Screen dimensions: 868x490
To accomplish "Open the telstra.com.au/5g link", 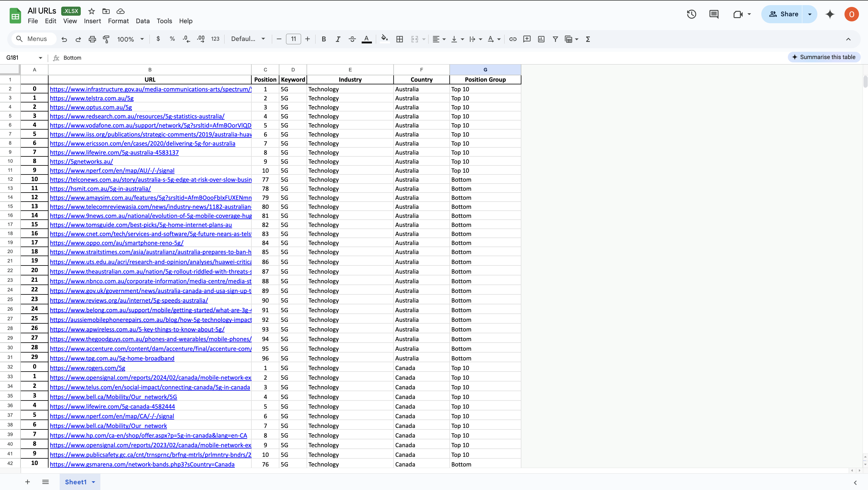I will point(92,98).
